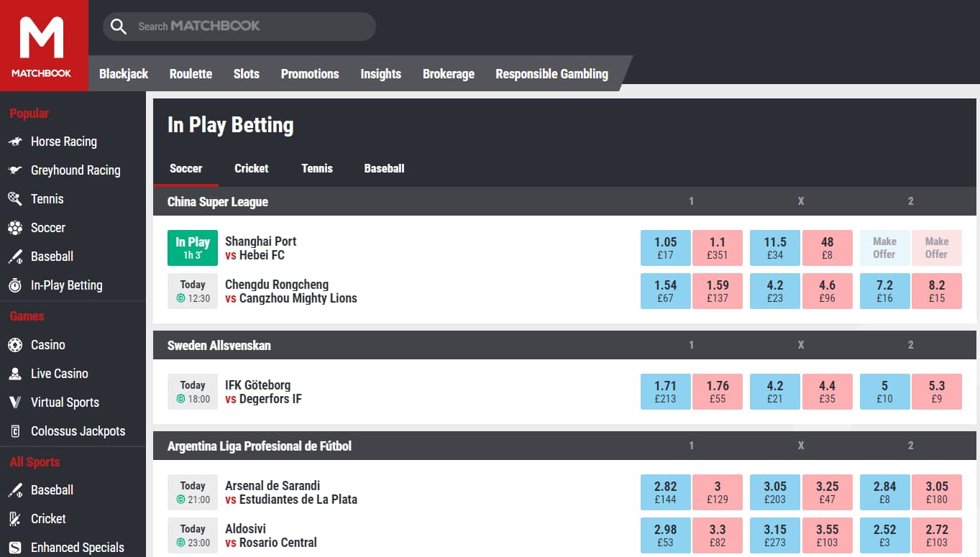Select the Cricket sidebar icon
980x557 pixels.
pos(15,519)
